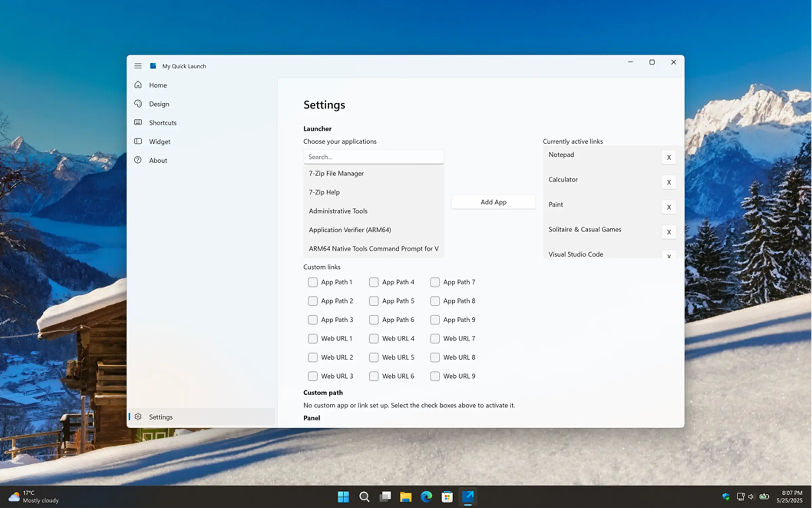Toggle the hamburger navigation menu

138,66
